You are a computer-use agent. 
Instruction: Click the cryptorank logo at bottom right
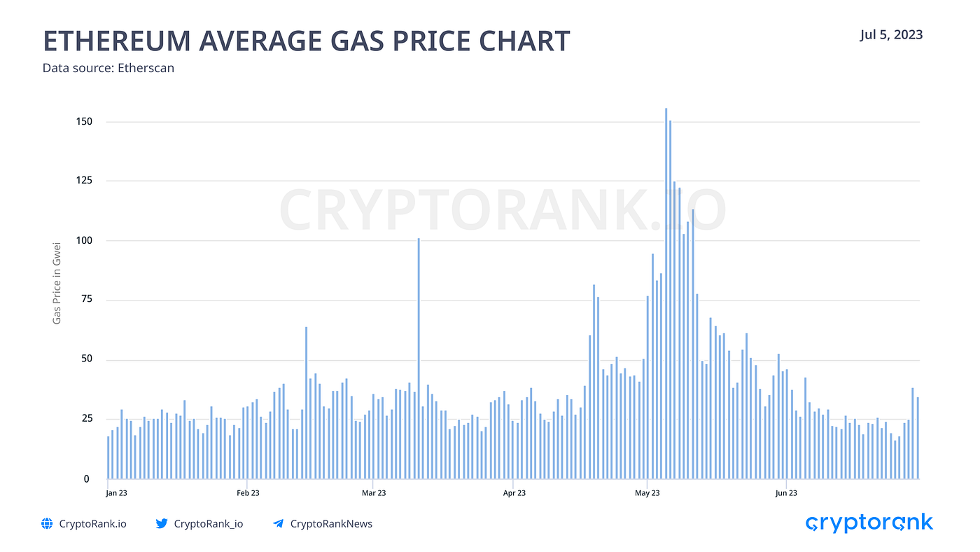tap(869, 523)
